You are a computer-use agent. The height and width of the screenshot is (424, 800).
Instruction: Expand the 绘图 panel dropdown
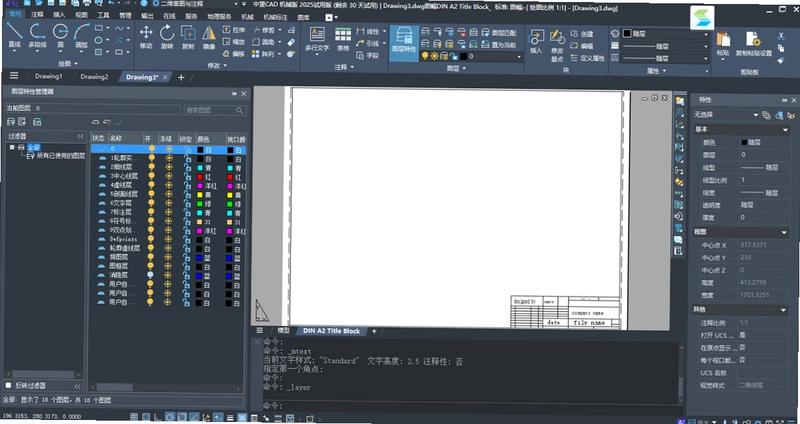68,64
